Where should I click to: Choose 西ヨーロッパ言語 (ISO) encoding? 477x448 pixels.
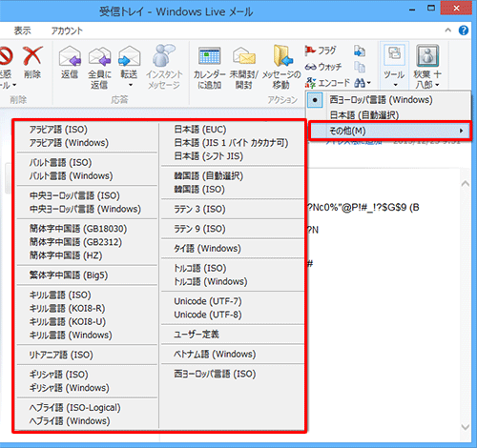[215, 374]
